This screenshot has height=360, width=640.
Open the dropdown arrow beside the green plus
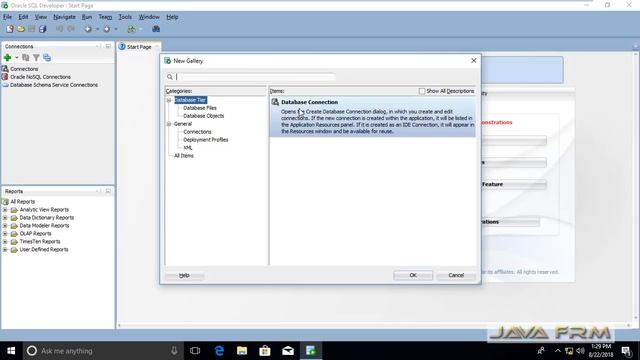(x=17, y=58)
